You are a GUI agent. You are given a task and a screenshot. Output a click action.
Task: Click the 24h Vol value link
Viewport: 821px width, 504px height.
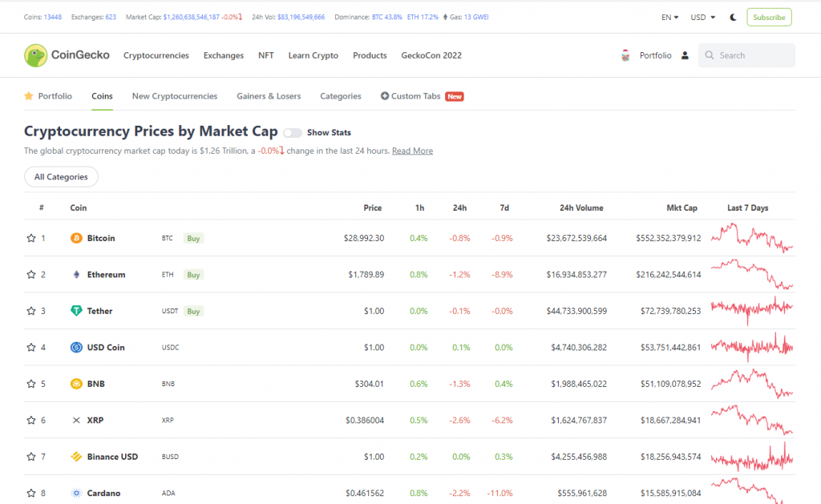pos(301,18)
